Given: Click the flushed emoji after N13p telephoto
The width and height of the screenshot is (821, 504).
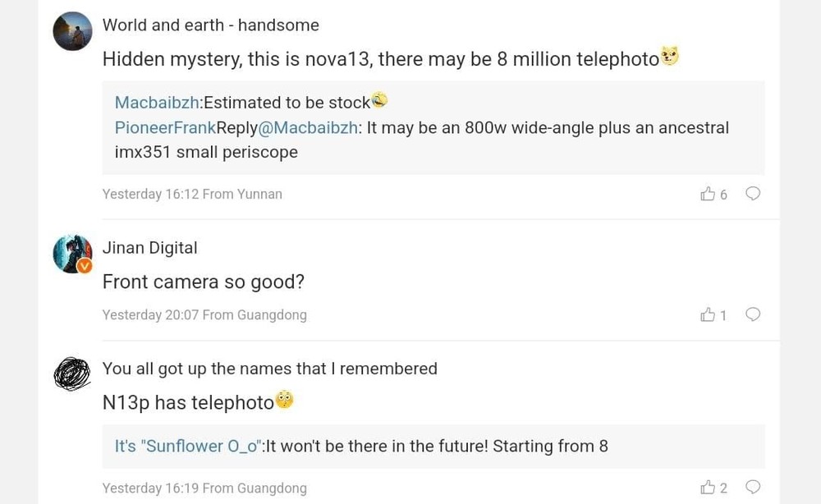Looking at the screenshot, I should click(284, 401).
